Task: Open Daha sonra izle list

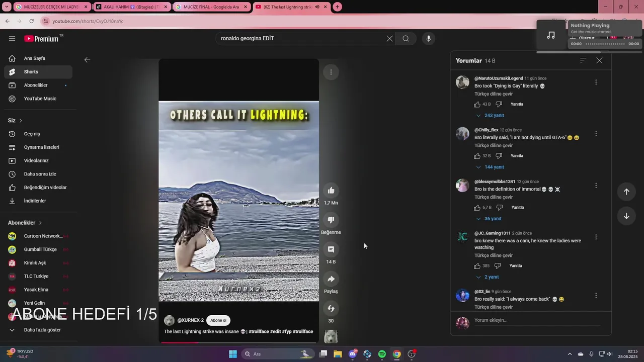Action: click(x=38, y=174)
